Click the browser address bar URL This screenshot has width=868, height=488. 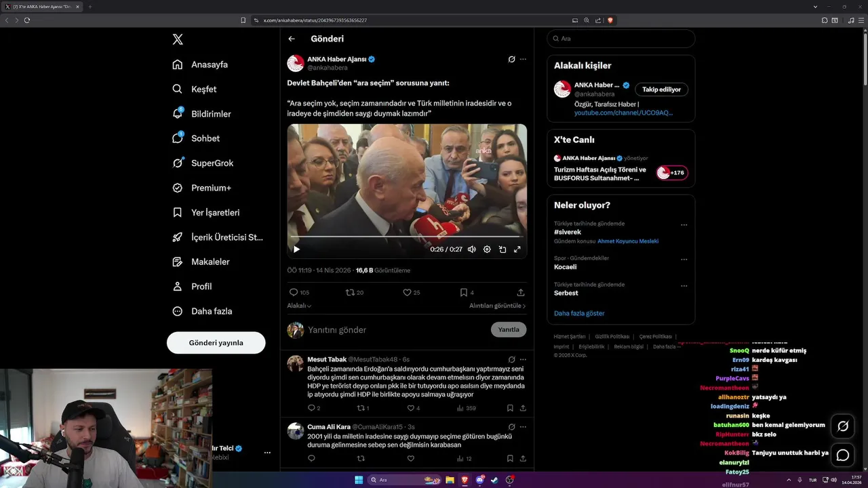(315, 20)
